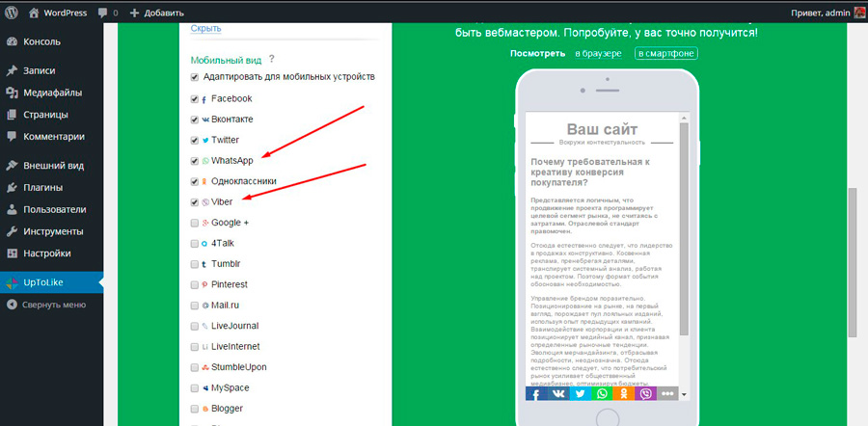Click the brush icon beside Внешний вид
The height and width of the screenshot is (426, 868).
(12, 166)
